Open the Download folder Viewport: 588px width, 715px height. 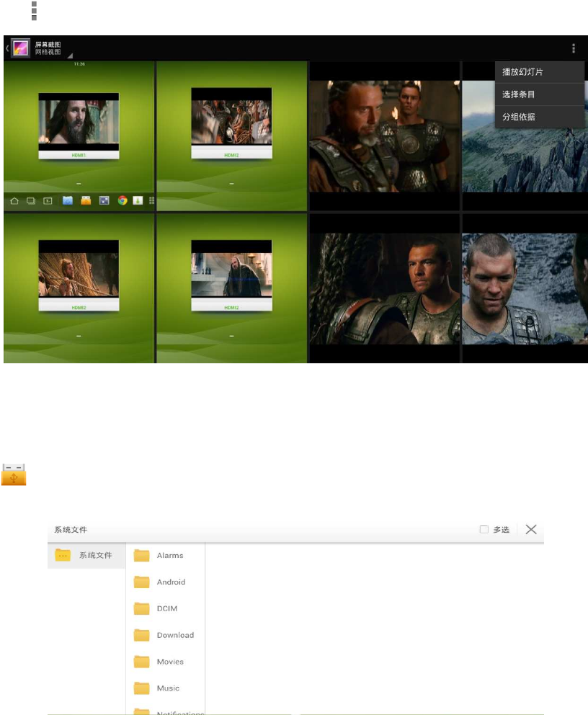point(165,635)
